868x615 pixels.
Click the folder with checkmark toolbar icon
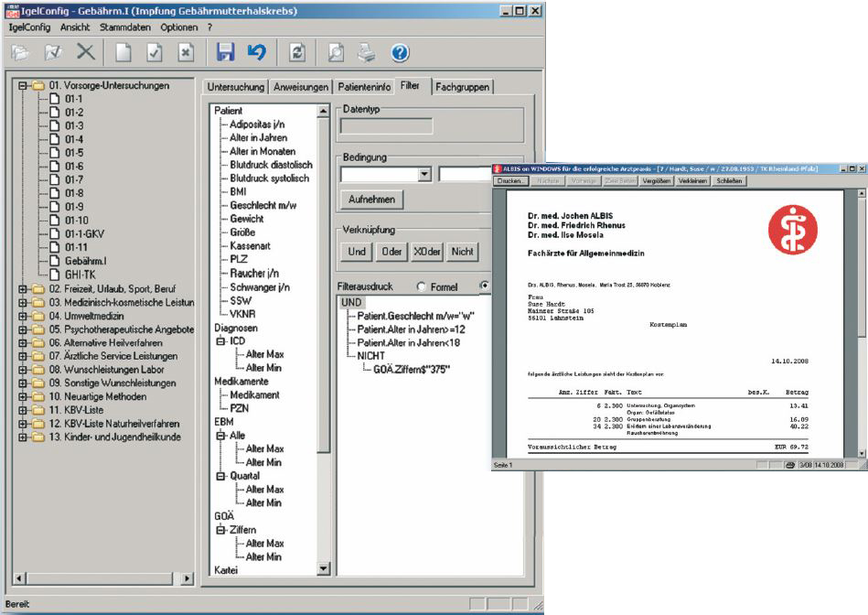[x=53, y=53]
